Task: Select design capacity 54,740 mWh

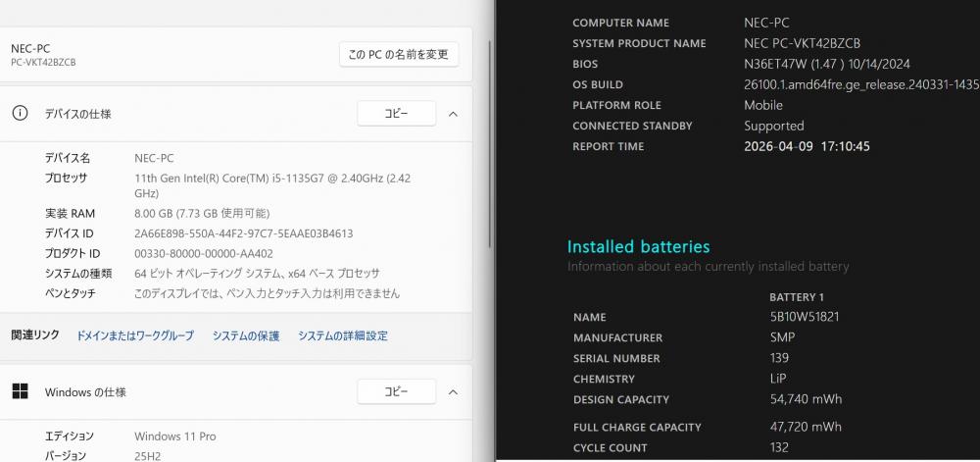Action: pos(806,399)
